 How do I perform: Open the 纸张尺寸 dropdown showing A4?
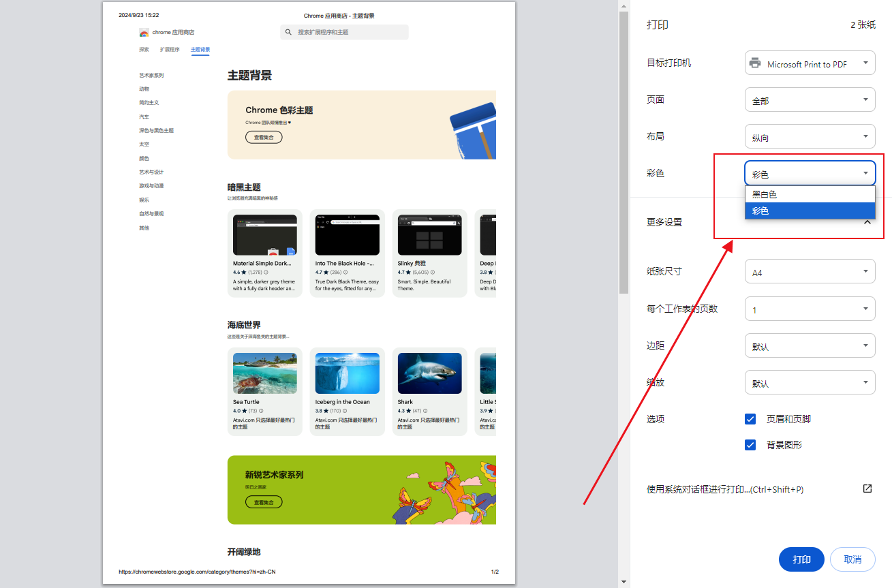point(810,272)
